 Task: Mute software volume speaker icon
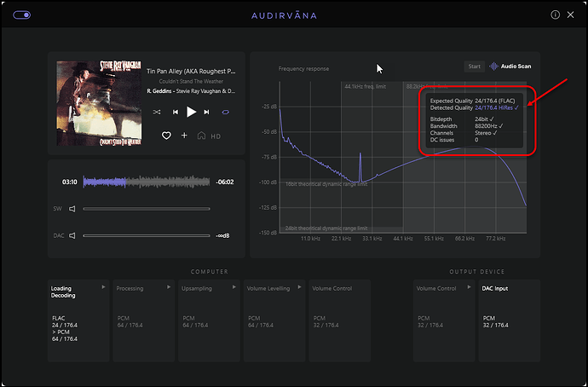(72, 209)
